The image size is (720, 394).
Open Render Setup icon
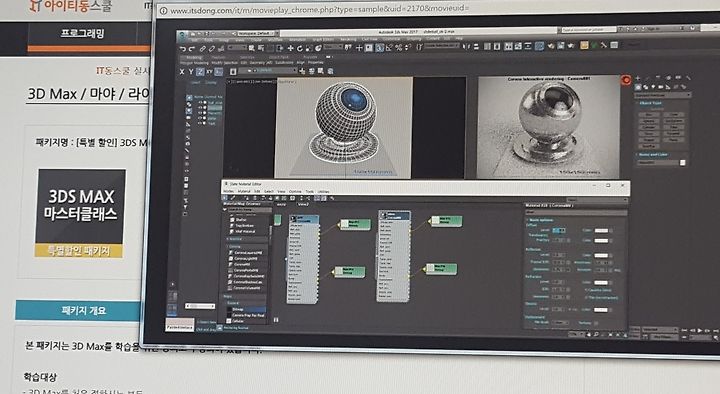pyautogui.click(x=551, y=46)
